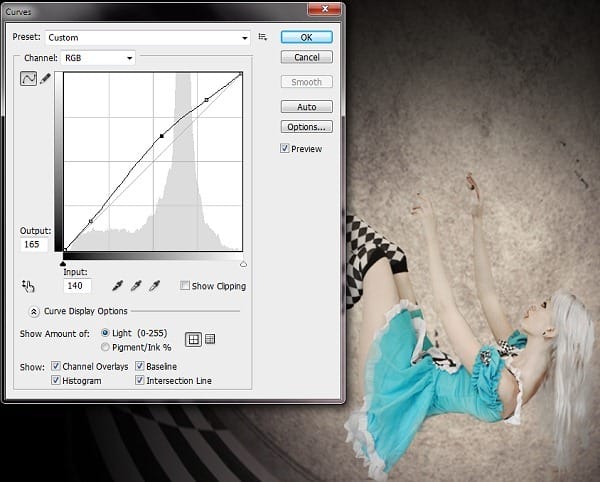Pick the white point eyedropper
Image resolution: width=600 pixels, height=482 pixels.
tap(154, 286)
